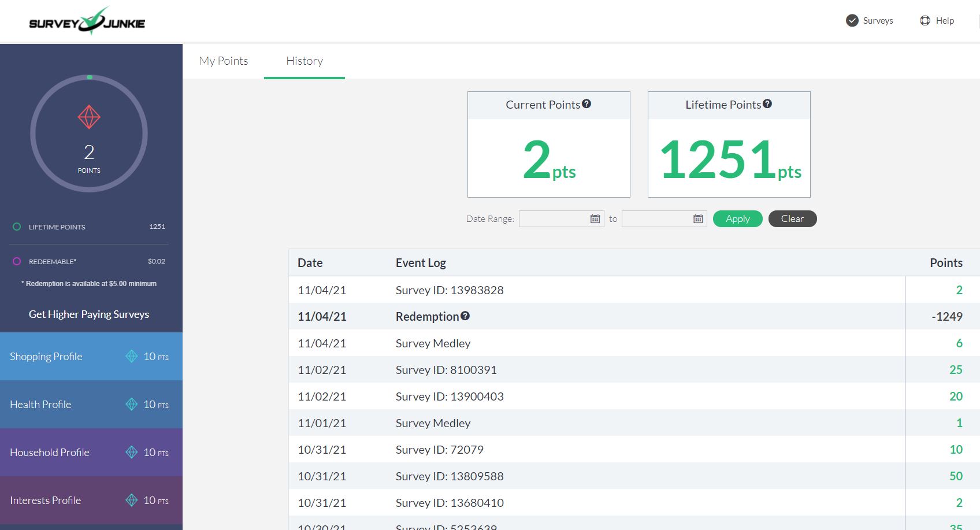Click the start date range input field

coord(554,219)
